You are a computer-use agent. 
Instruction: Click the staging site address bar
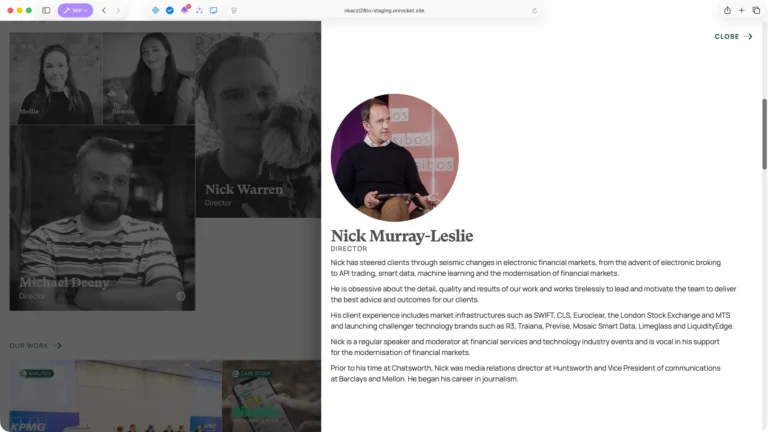coord(384,10)
